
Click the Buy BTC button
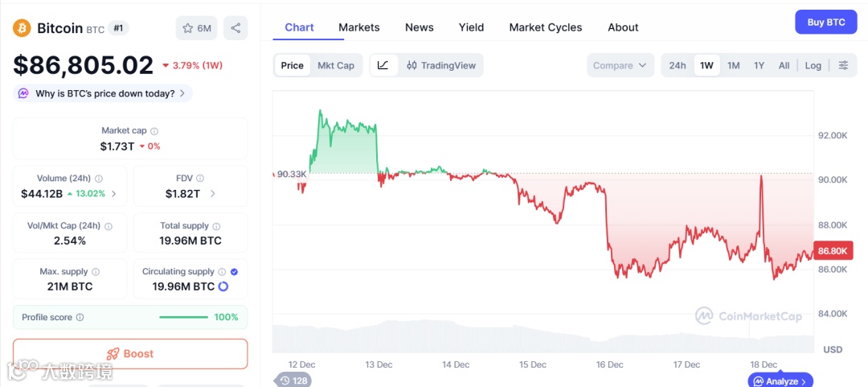point(825,23)
